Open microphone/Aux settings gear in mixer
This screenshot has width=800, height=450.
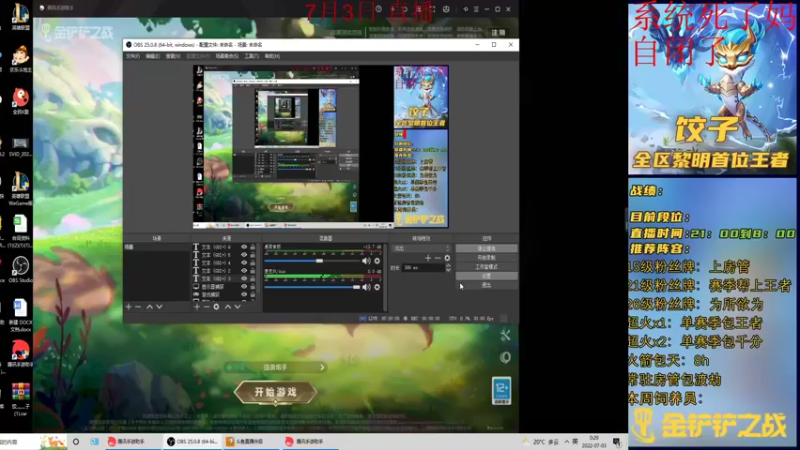click(x=377, y=287)
